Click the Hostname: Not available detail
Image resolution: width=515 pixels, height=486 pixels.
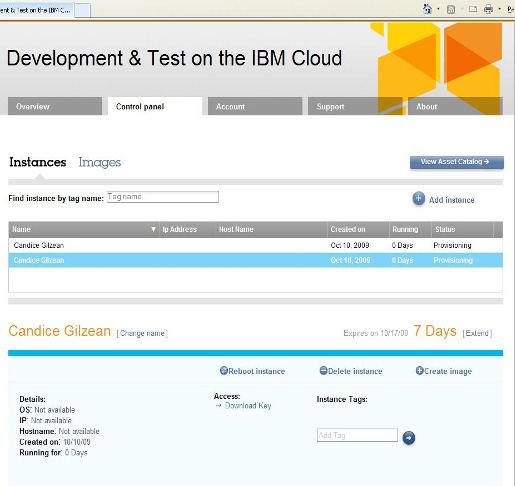point(59,431)
